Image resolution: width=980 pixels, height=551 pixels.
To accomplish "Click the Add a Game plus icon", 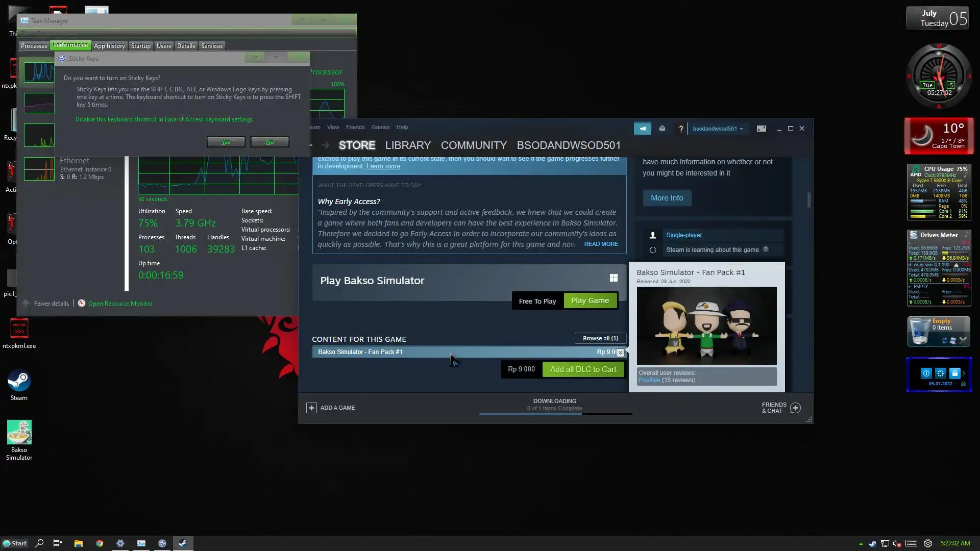I will [311, 408].
